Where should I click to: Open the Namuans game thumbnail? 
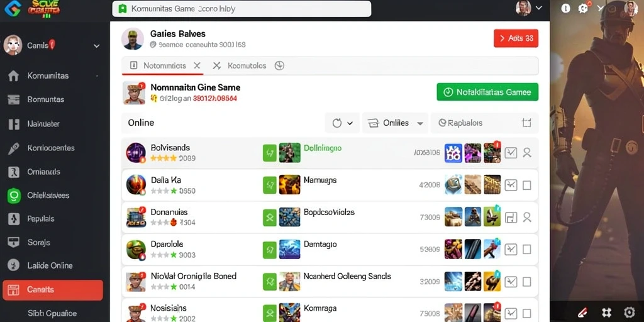[x=290, y=185]
